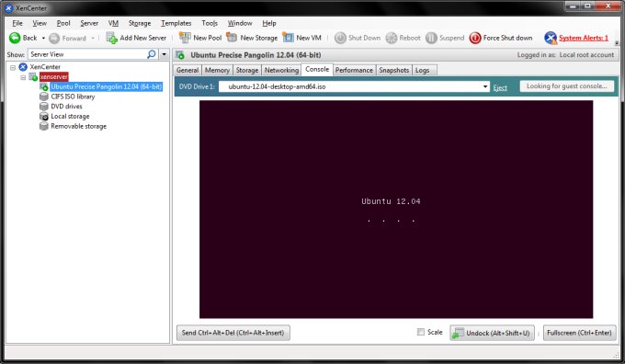This screenshot has height=364, width=625.
Task: Click the Eject link
Action: [500, 87]
